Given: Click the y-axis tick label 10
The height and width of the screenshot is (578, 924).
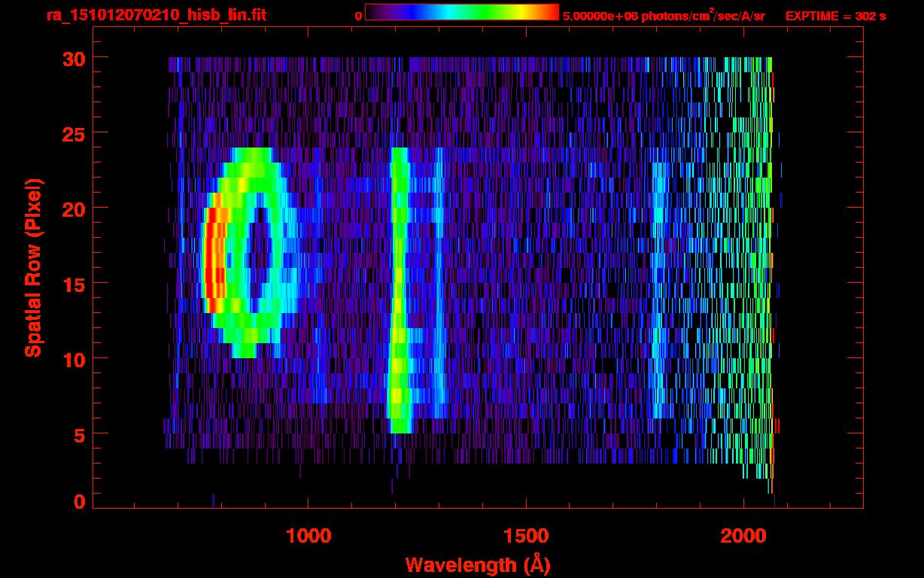Looking at the screenshot, I should 72,359.
